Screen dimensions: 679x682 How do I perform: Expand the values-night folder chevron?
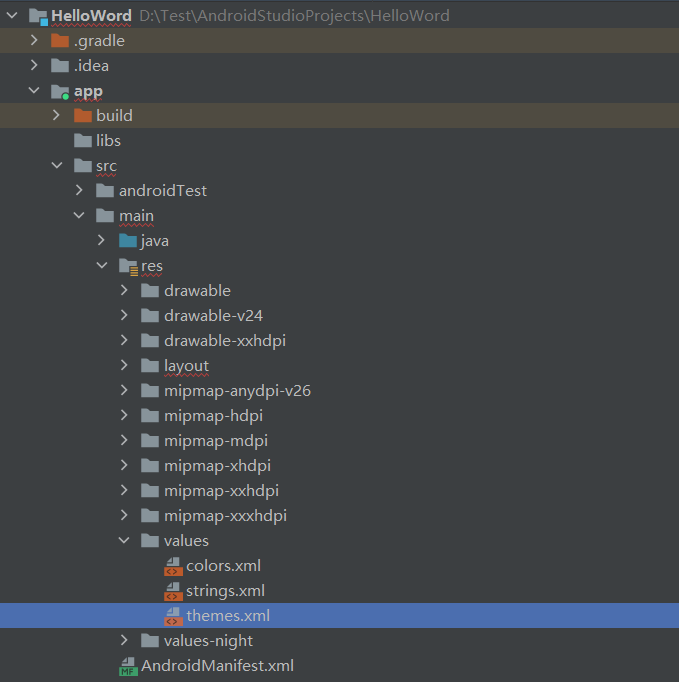(x=124, y=641)
